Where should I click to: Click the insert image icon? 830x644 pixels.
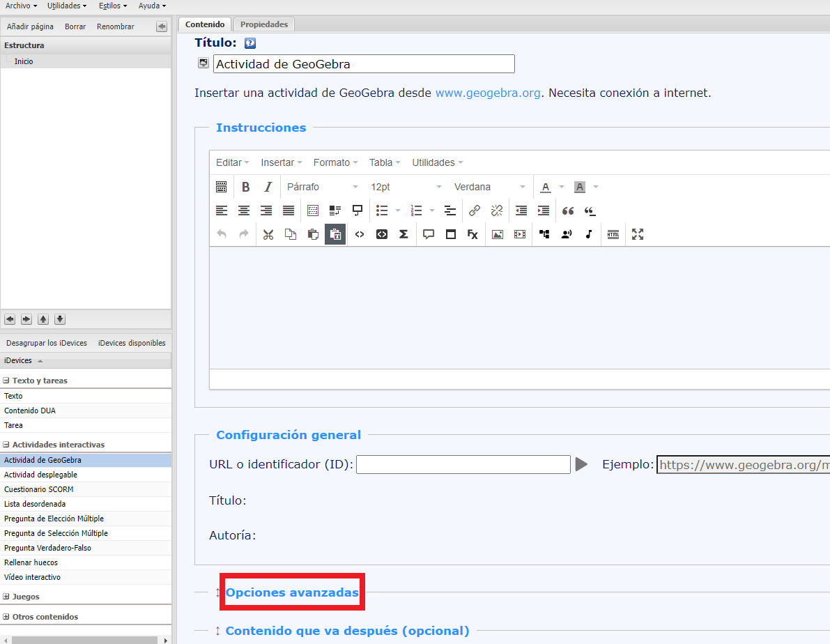tap(497, 234)
